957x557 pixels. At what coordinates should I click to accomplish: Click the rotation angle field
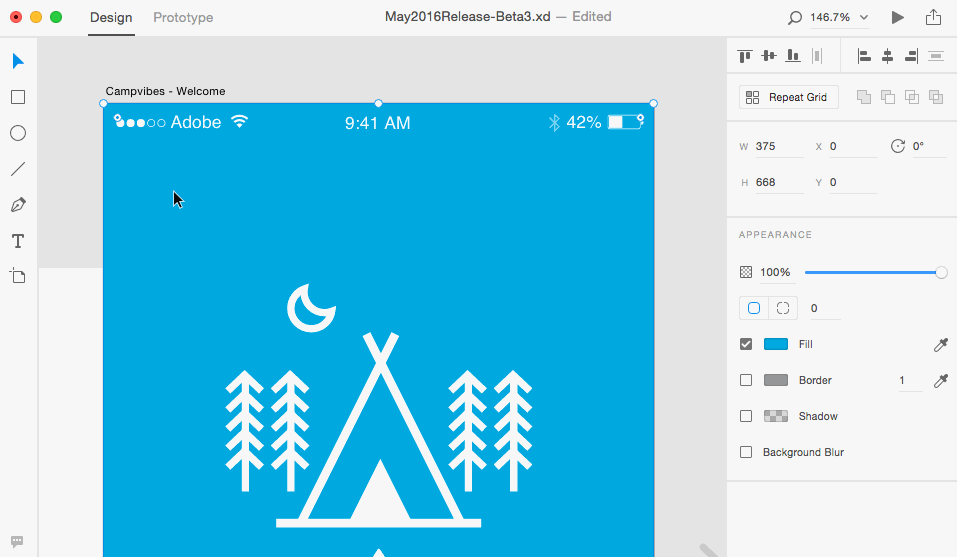point(928,146)
